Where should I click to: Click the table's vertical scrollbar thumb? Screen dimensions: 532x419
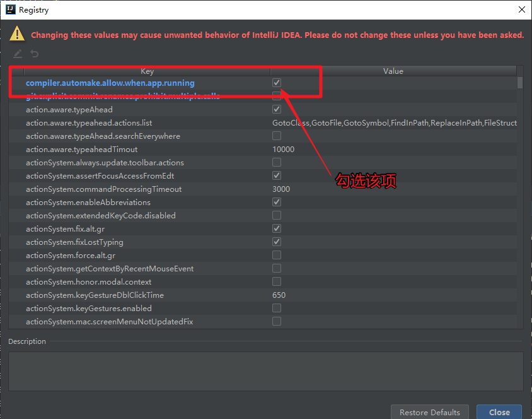tap(520, 83)
